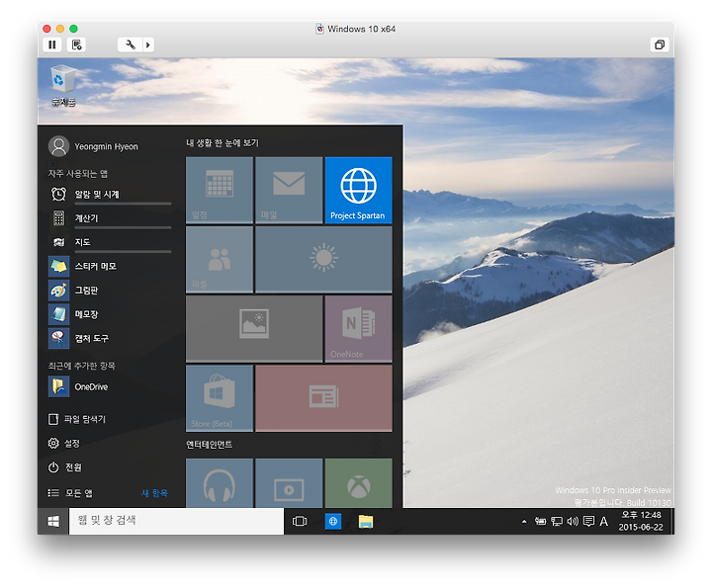Screen dimensions: 712x588
Task: Launch 그림판 paint app
Action: 110,291
